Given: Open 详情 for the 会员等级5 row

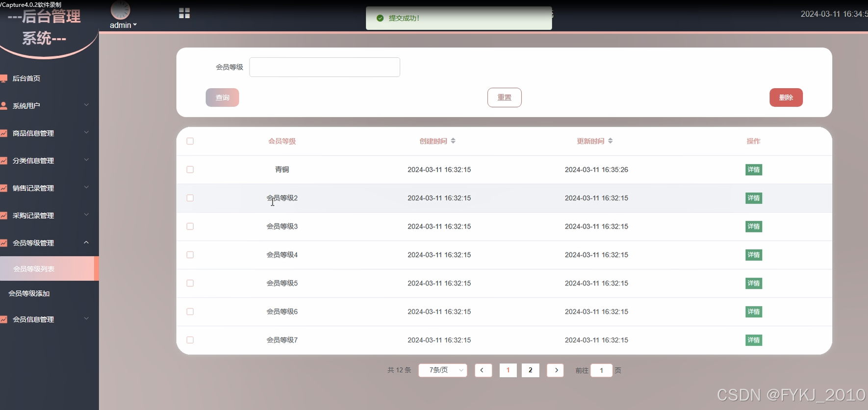Looking at the screenshot, I should 753,283.
